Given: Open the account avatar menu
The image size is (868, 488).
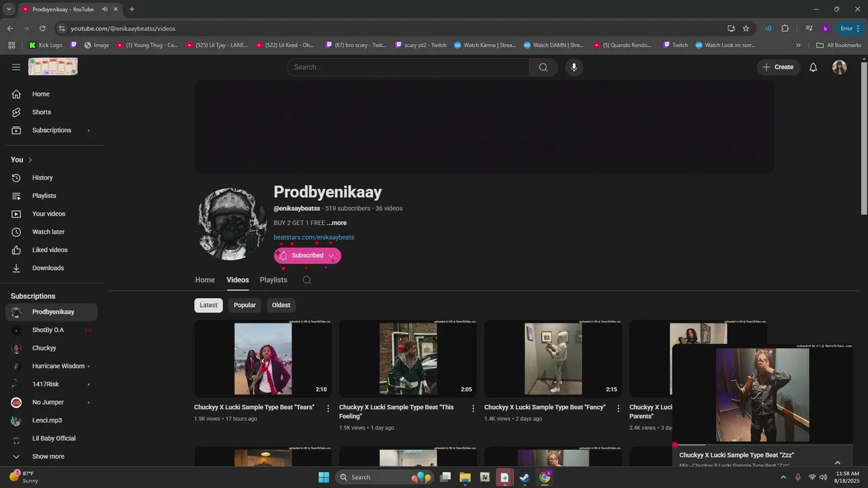Looking at the screenshot, I should 840,67.
